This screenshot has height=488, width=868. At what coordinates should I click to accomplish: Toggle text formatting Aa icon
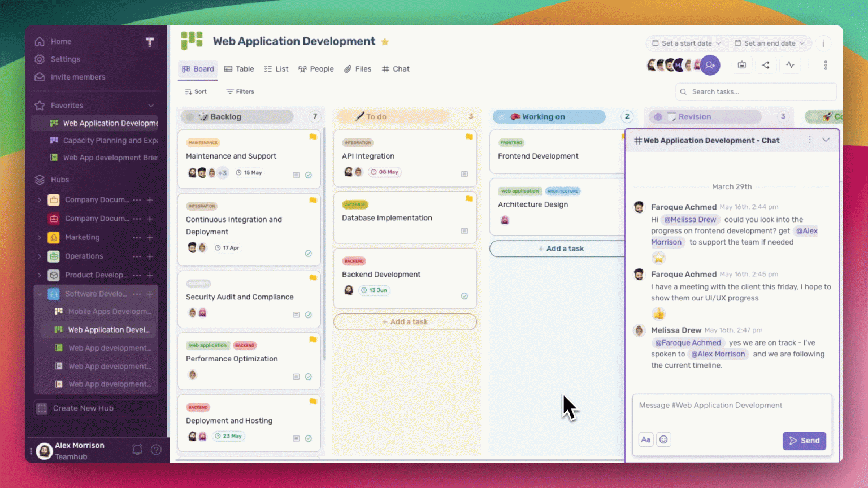point(645,439)
